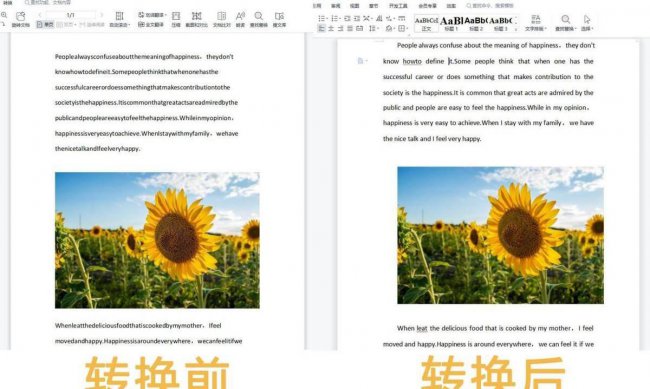650x389 pixels.
Task: Open the Member Exclusive tab in the right window
Action: point(427,6)
